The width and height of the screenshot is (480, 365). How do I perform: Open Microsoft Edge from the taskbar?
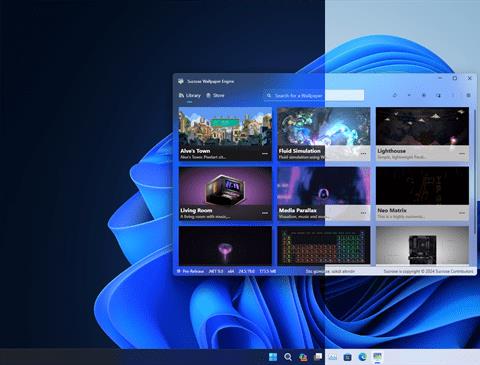362,357
